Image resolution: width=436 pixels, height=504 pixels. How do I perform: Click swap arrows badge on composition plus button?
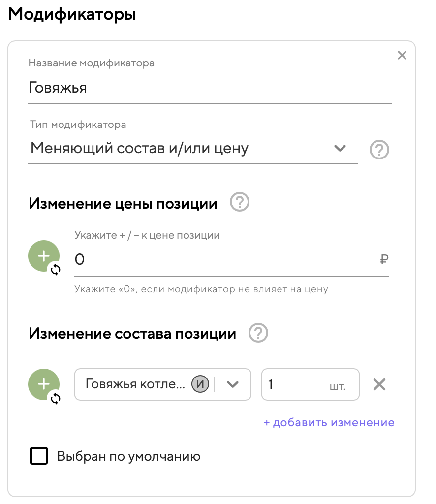click(x=56, y=398)
